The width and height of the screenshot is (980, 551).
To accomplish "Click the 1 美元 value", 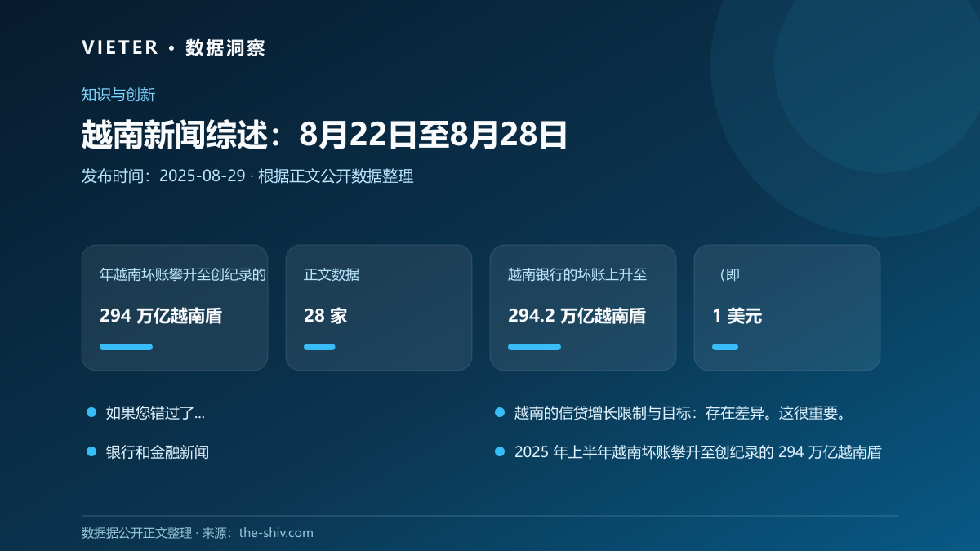I will pos(737,316).
